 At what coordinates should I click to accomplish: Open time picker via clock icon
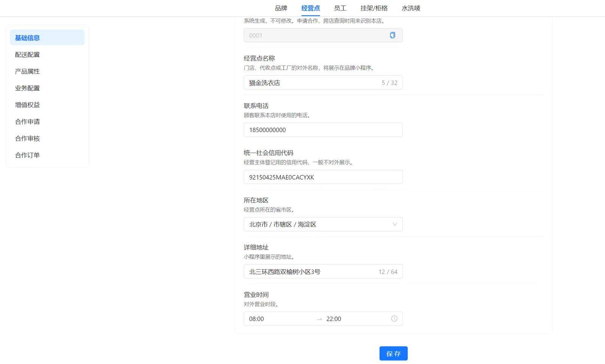tap(394, 319)
